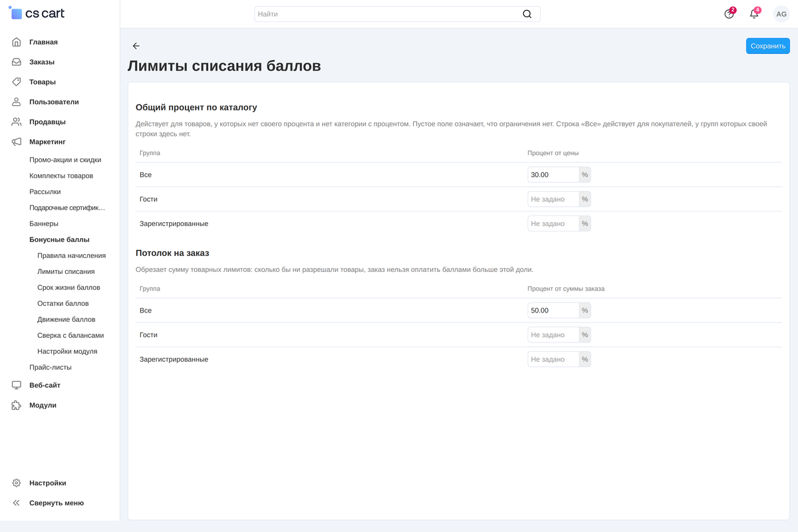Click catalog percent field for Зарегистрированные
Viewport: 798px width, 532px height.
click(553, 223)
